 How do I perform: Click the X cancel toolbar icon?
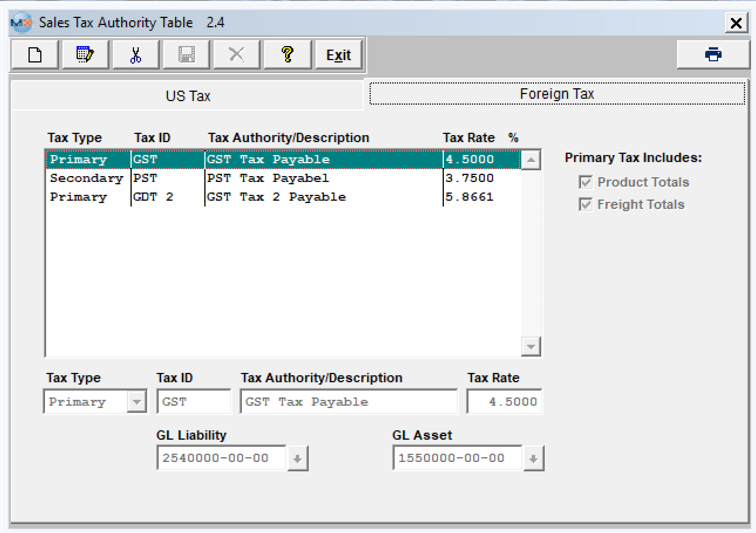[x=236, y=55]
